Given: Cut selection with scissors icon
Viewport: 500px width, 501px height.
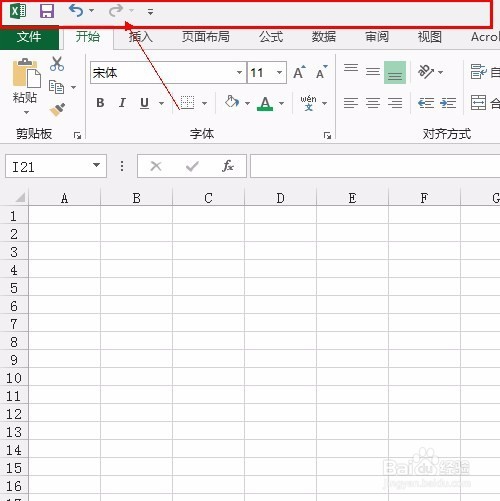Looking at the screenshot, I should 57,63.
